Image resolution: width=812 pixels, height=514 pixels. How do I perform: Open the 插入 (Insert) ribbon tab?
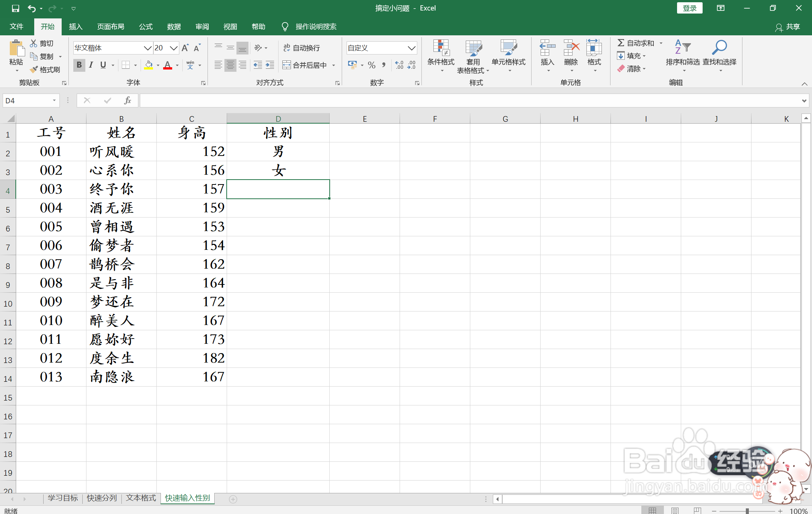click(x=76, y=27)
